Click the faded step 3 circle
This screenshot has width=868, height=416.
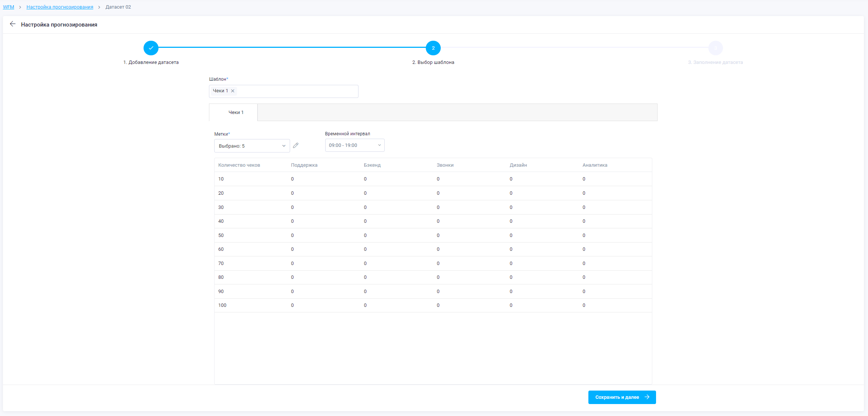(x=715, y=48)
